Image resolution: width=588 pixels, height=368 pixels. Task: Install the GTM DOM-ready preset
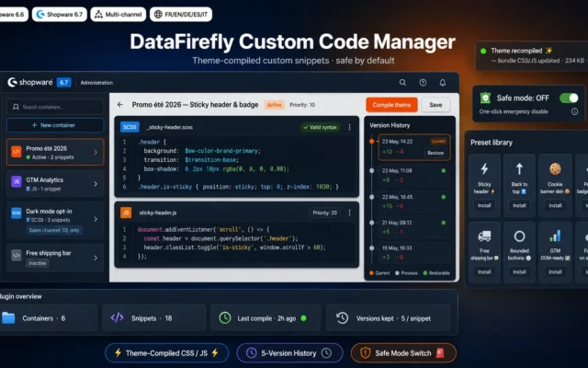pyautogui.click(x=555, y=271)
